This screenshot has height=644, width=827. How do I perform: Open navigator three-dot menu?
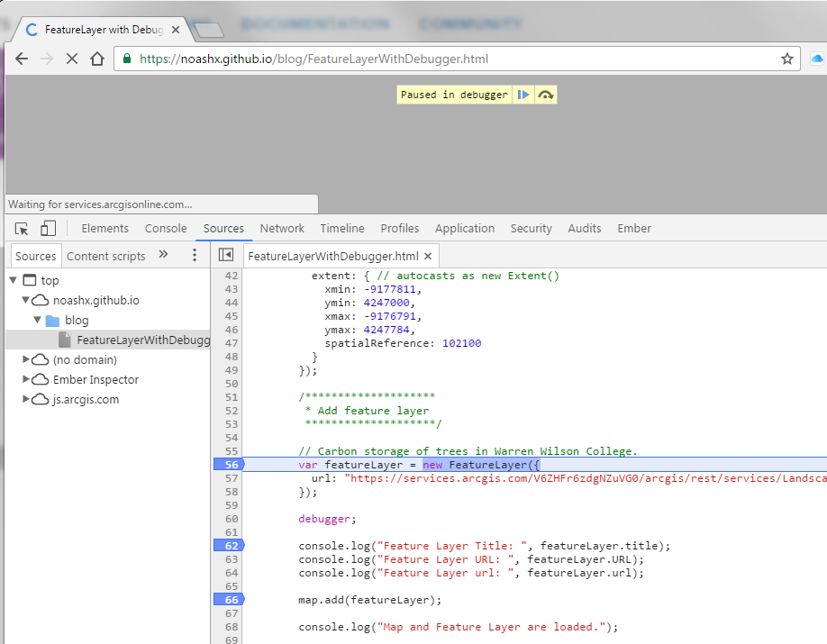(195, 255)
